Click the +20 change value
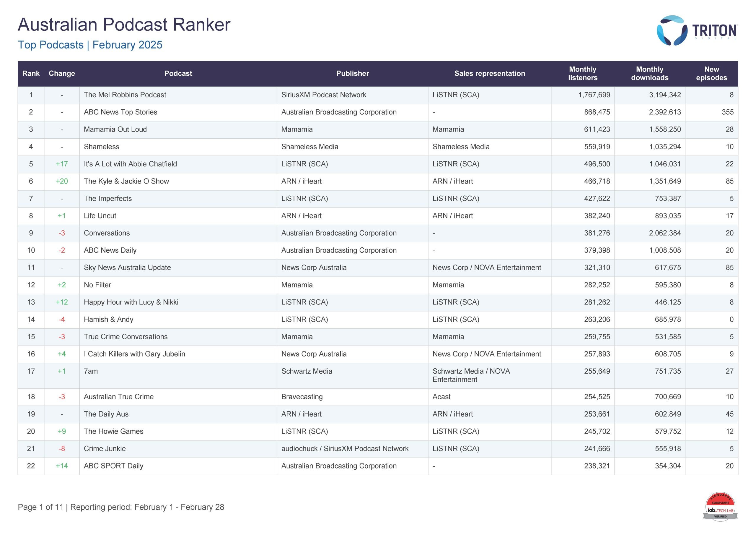Viewport: 756px width, 535px height. (62, 181)
